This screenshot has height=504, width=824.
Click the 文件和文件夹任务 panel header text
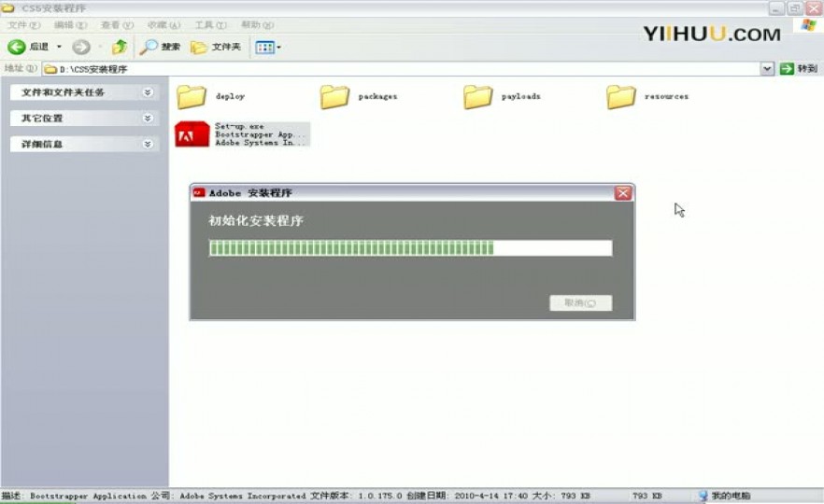click(x=63, y=92)
